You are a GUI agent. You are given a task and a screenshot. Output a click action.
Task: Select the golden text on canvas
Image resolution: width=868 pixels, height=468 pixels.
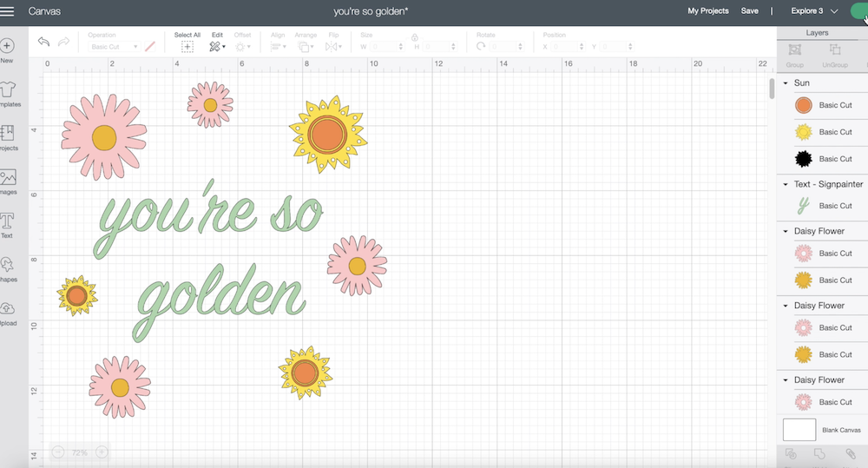[x=219, y=302]
